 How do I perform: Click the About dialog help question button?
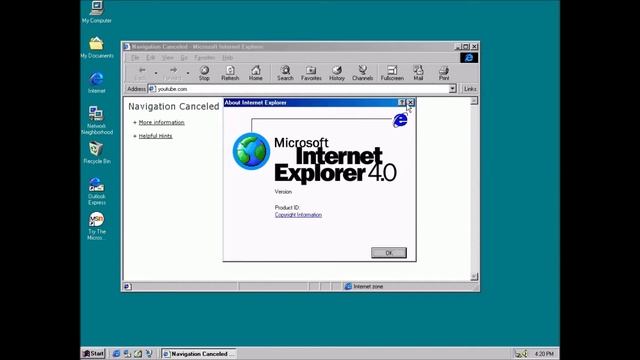point(402,102)
